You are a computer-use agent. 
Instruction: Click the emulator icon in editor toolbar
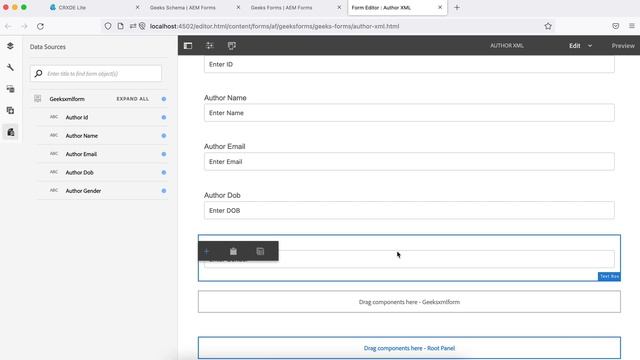[231, 46]
